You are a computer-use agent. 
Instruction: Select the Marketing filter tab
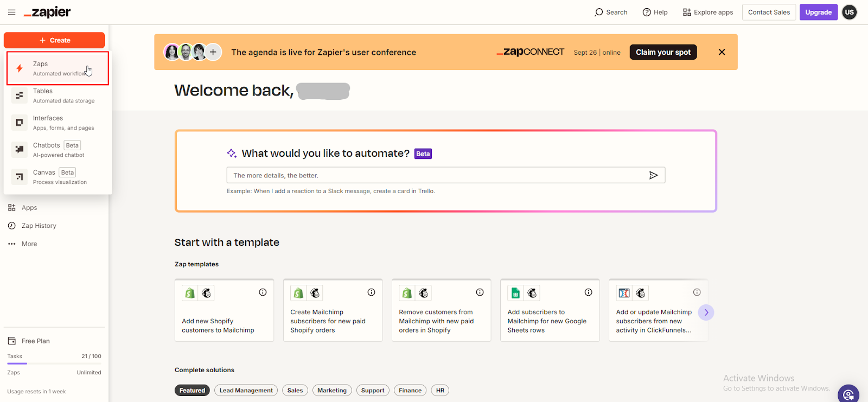(332, 391)
